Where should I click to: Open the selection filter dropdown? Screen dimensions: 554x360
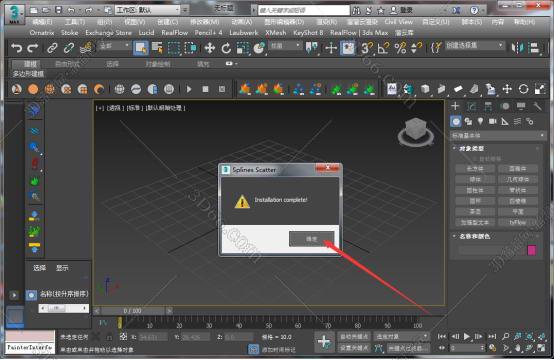[x=114, y=46]
